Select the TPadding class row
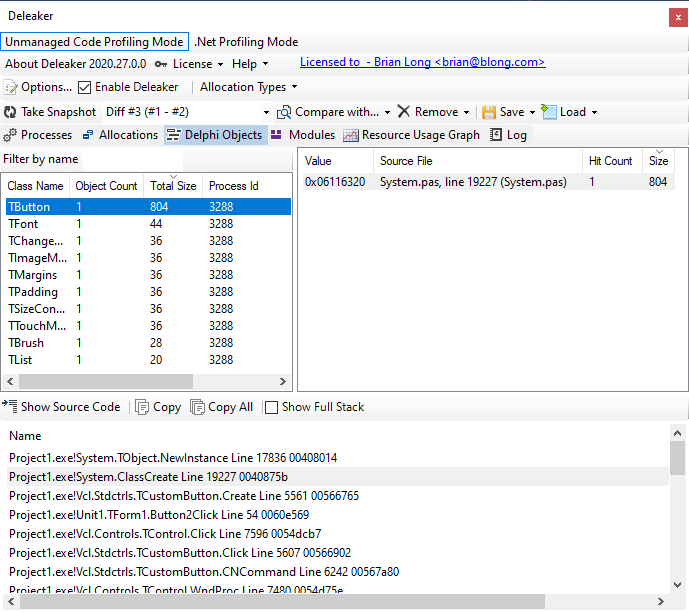The height and width of the screenshot is (613, 689). click(x=148, y=292)
